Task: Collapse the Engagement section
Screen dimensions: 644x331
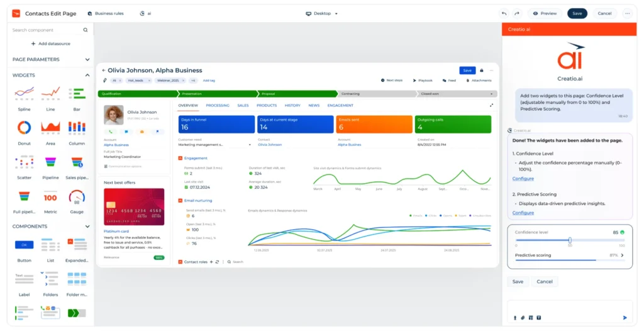Action: pos(180,158)
